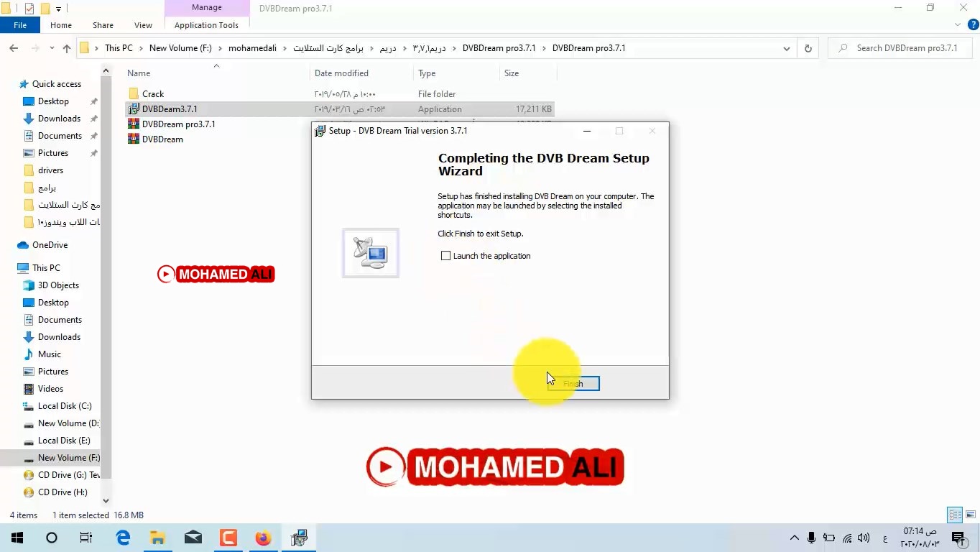Image resolution: width=980 pixels, height=552 pixels.
Task: Open Desktop under Quick access
Action: [x=53, y=101]
